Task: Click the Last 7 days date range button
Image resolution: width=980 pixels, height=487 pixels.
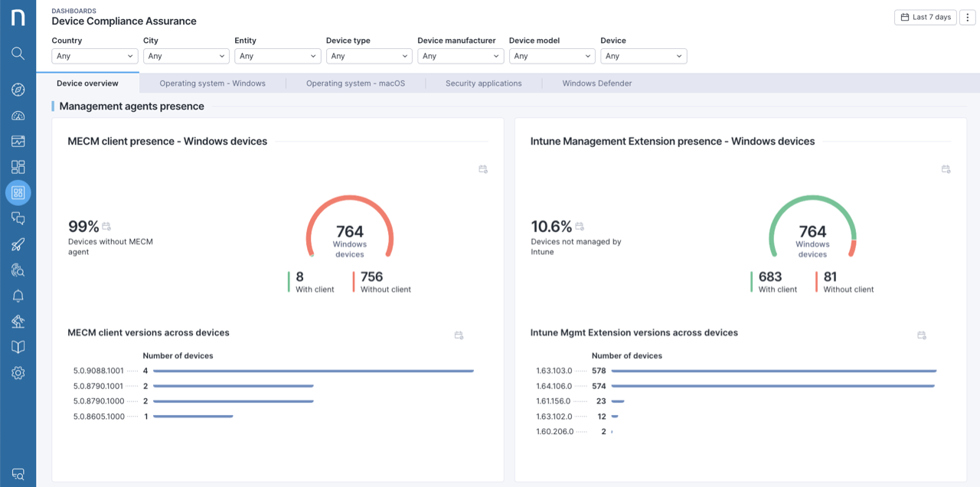Action: click(925, 17)
